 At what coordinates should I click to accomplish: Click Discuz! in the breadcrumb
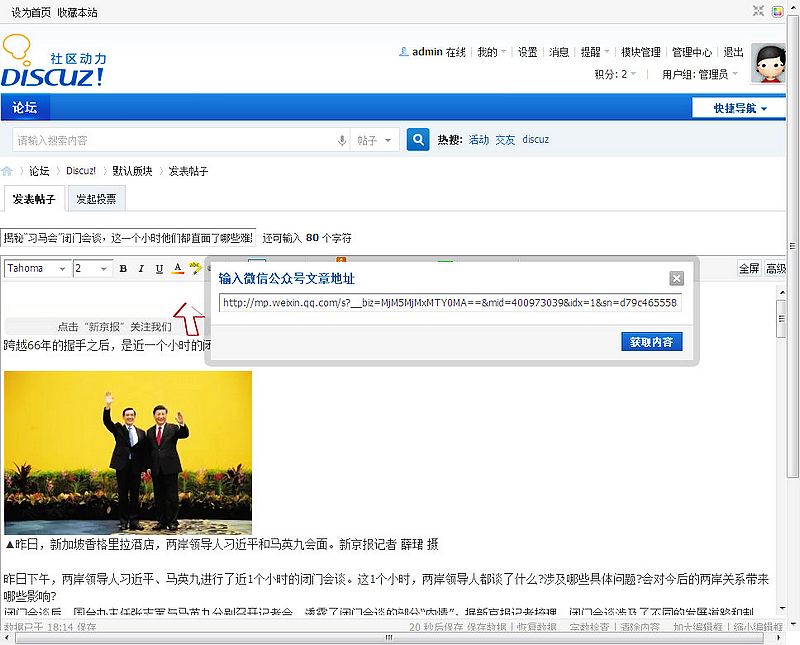pos(81,171)
